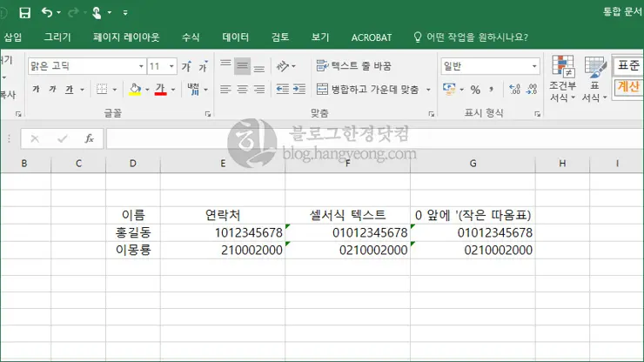
Task: Open underline style dropdown arrow
Action: tap(82, 90)
